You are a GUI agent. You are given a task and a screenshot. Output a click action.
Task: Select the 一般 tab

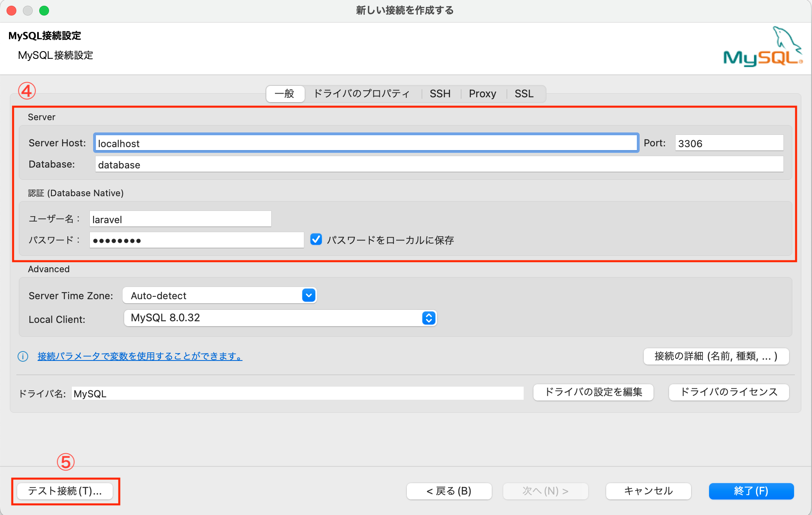click(x=285, y=94)
